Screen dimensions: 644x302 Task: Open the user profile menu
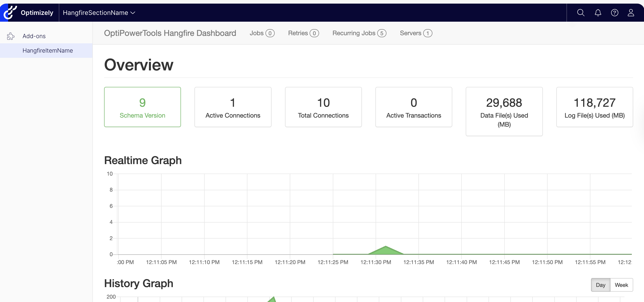[631, 12]
